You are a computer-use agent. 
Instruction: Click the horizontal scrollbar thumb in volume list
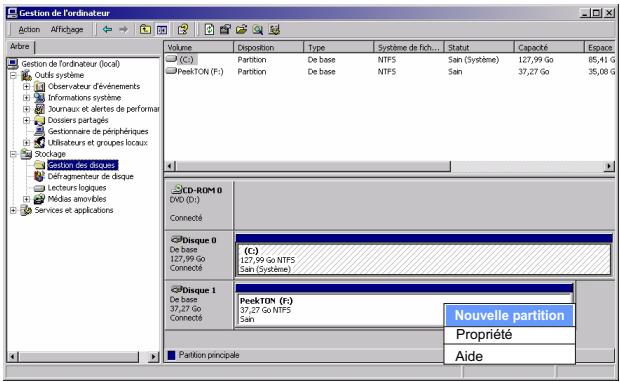[313, 166]
